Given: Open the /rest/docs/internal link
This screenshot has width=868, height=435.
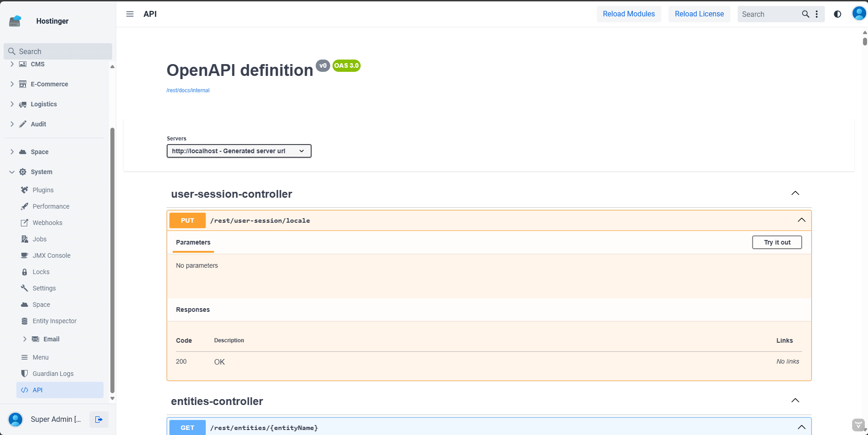Looking at the screenshot, I should [188, 90].
